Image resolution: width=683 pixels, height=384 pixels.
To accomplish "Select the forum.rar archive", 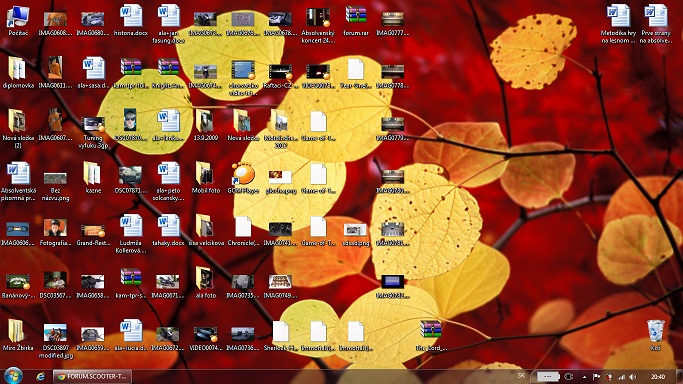I will [x=355, y=21].
